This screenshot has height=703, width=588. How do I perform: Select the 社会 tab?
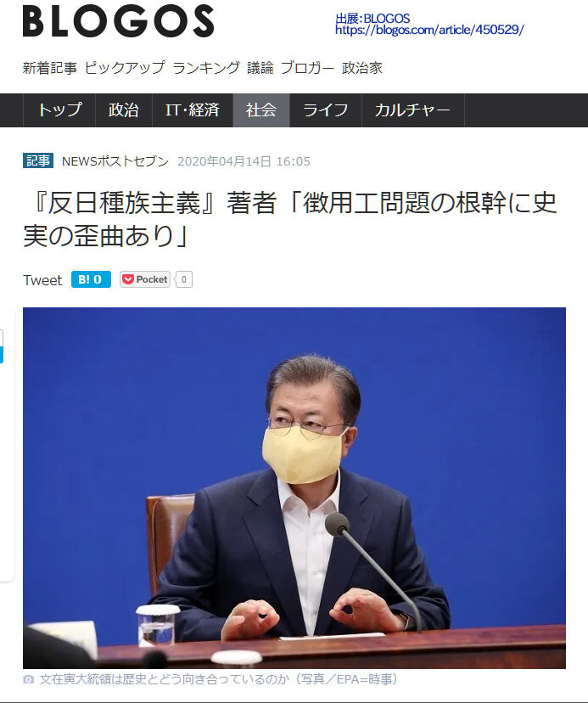coord(261,110)
